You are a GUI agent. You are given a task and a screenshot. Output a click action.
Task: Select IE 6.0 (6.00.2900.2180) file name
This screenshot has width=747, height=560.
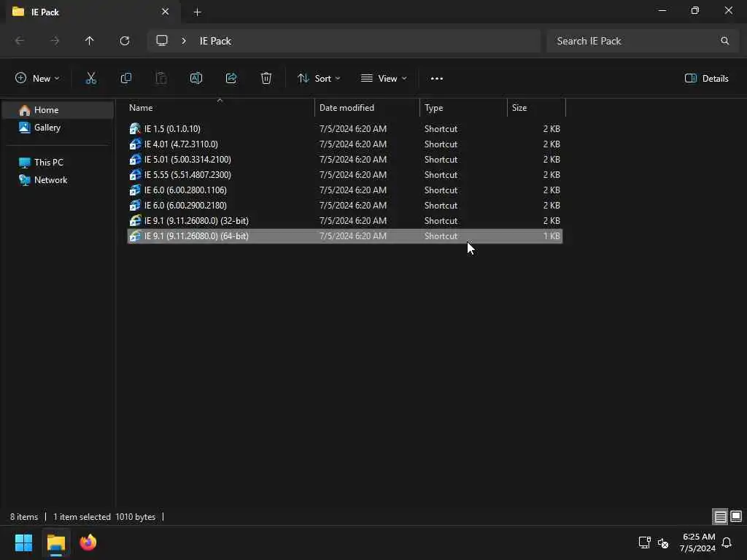(185, 205)
